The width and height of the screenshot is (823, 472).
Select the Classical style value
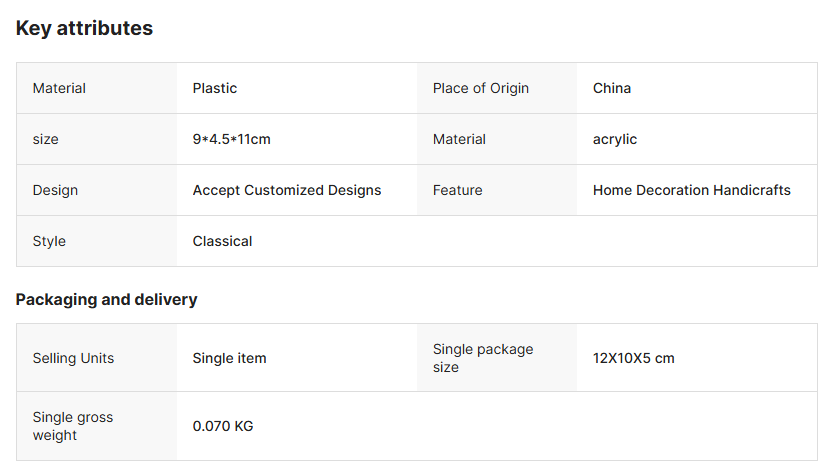223,241
